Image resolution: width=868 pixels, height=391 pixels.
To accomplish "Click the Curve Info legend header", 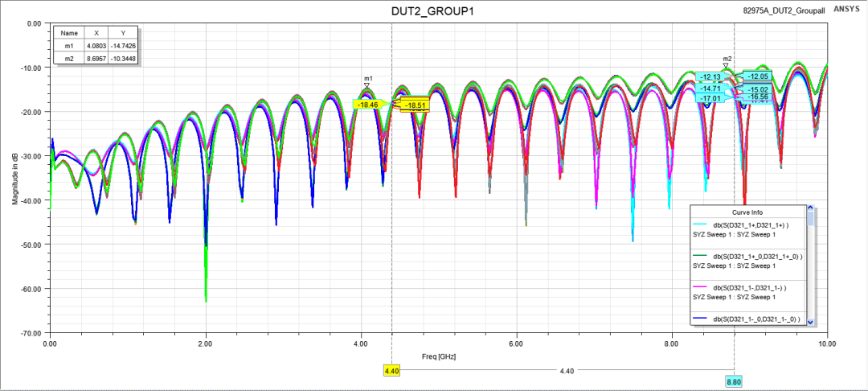I will pyautogui.click(x=748, y=212).
